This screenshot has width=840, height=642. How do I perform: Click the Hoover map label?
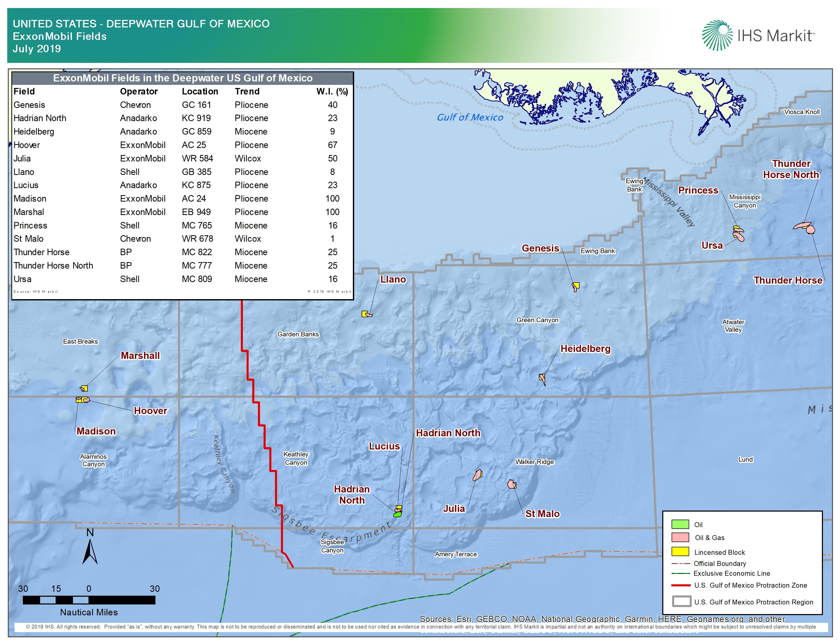click(151, 411)
